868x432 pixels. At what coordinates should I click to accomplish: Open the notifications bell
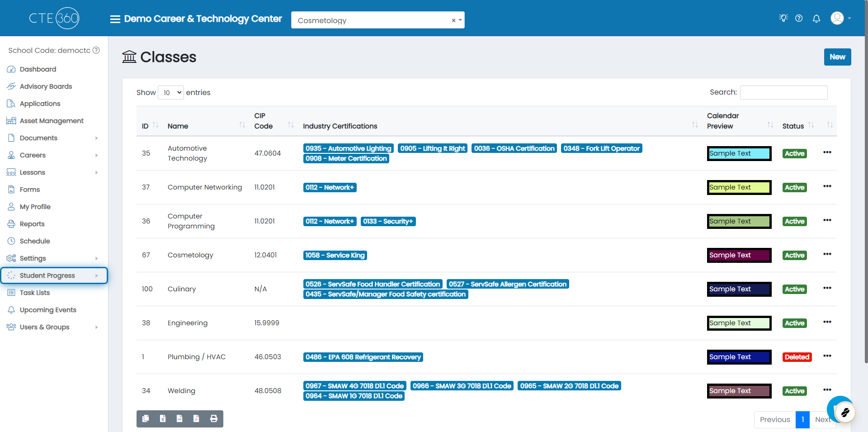tap(816, 19)
